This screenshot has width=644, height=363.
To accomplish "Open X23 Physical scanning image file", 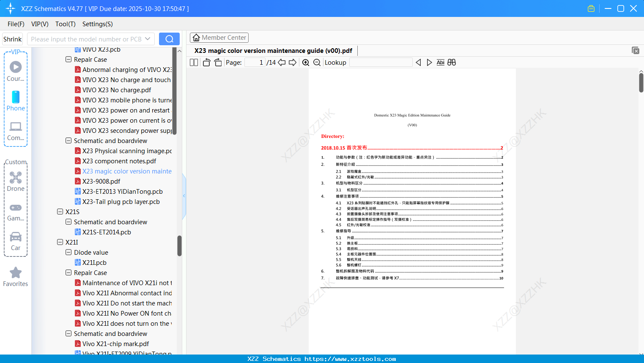I will [x=123, y=151].
